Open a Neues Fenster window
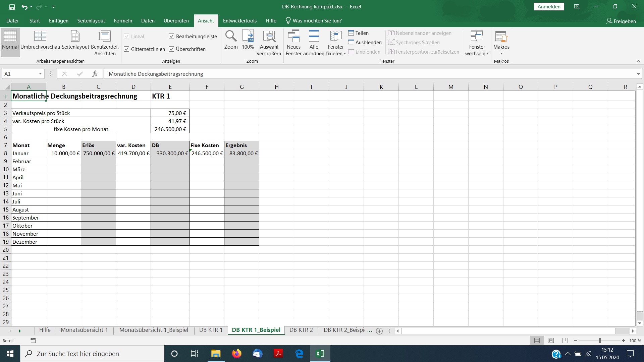The image size is (644, 362). tap(293, 36)
